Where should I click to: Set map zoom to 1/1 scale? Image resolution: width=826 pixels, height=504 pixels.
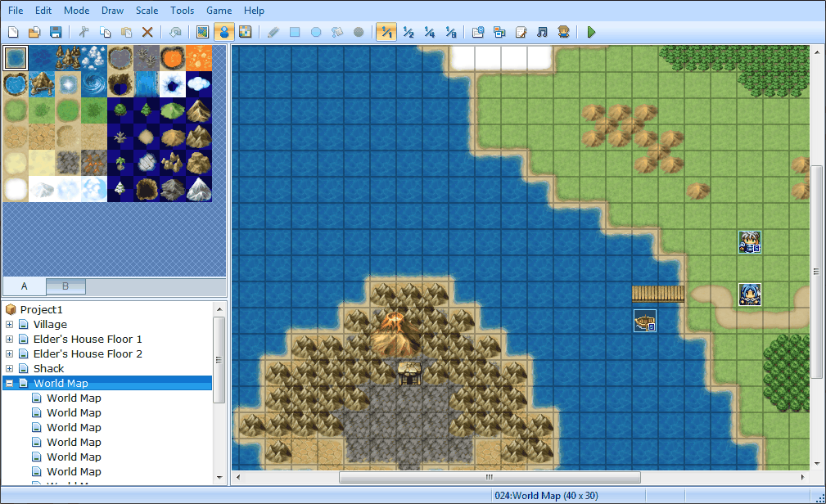(386, 32)
